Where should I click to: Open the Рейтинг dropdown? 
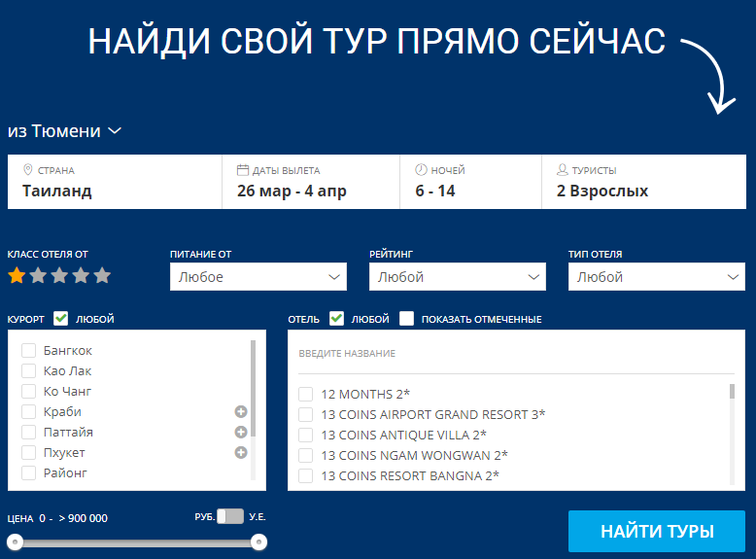(458, 277)
